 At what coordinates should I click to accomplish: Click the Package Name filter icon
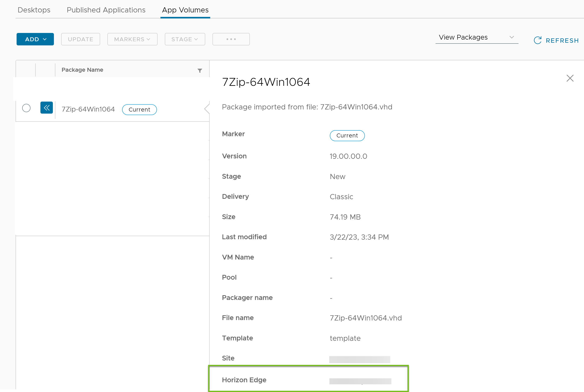(x=200, y=70)
